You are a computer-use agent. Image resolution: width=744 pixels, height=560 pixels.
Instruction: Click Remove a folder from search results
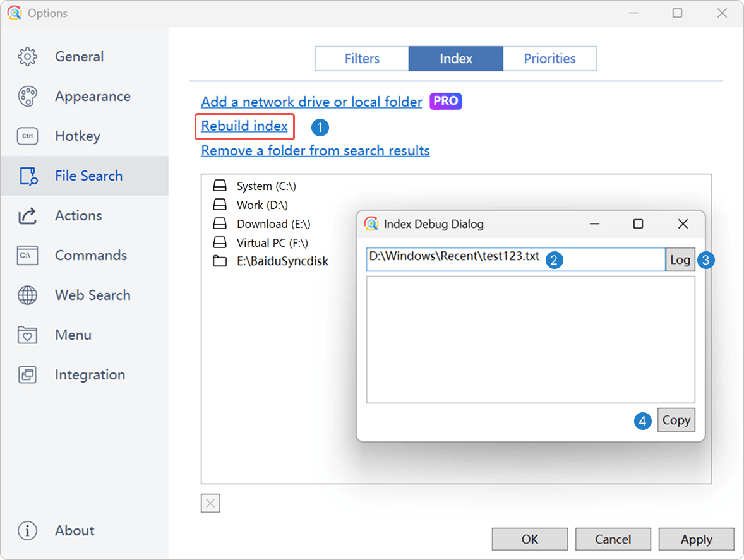pos(316,151)
